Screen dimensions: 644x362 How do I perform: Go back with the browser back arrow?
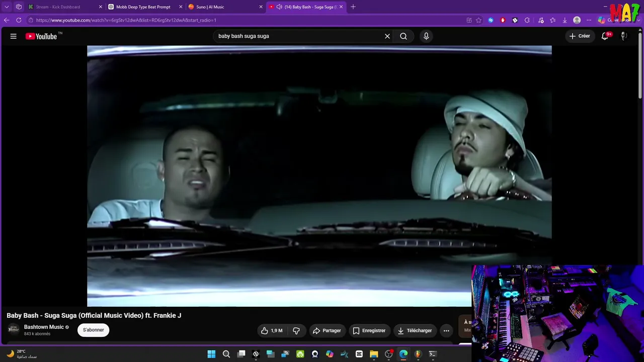[x=7, y=20]
